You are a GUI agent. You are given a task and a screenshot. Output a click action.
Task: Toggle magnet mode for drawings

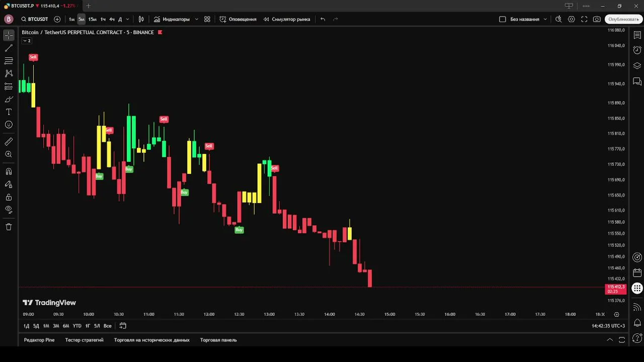[9, 171]
